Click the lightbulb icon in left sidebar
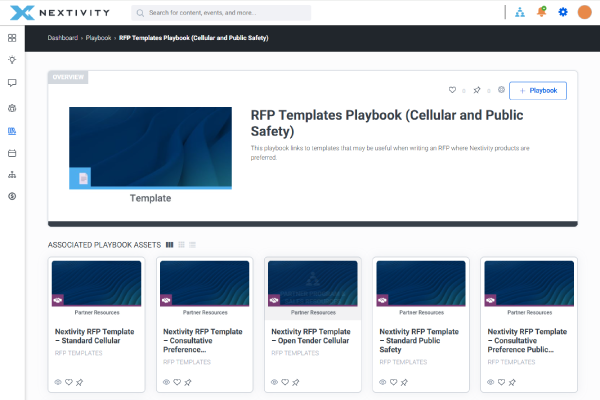The width and height of the screenshot is (600, 400). (x=12, y=61)
